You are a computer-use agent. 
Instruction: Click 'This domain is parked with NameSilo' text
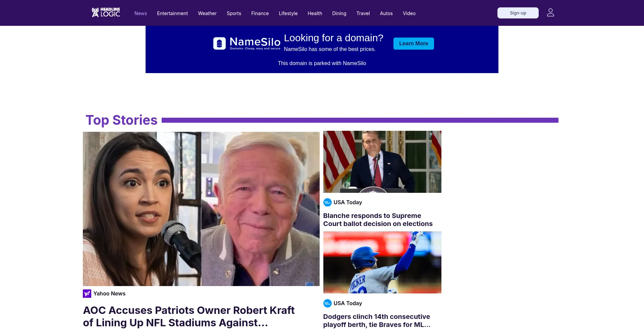[x=322, y=63]
